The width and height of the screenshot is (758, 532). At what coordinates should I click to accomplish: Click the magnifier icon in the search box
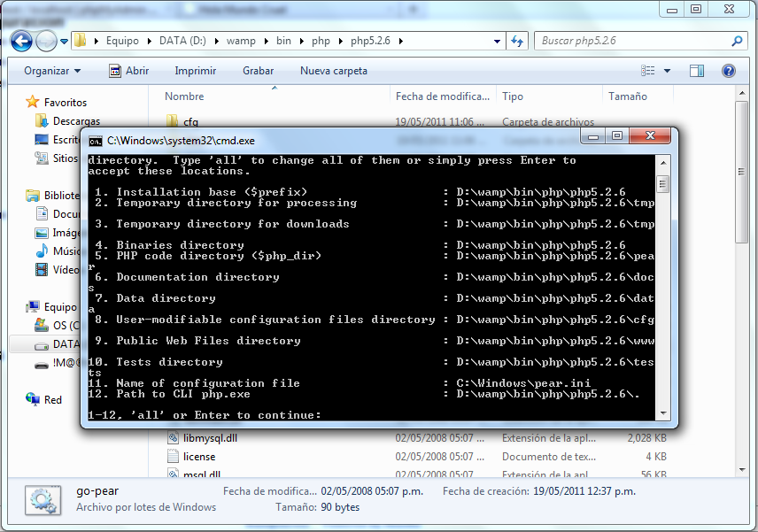[x=737, y=41]
